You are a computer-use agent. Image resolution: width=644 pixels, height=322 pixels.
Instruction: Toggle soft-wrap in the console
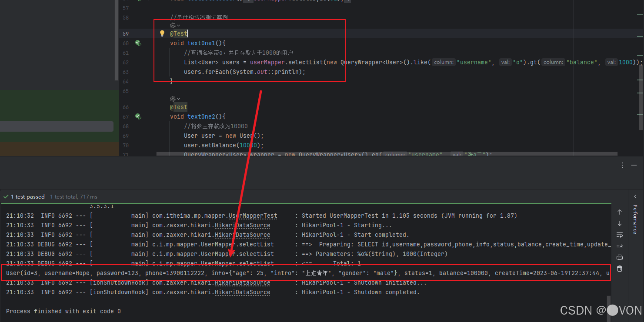tap(620, 235)
